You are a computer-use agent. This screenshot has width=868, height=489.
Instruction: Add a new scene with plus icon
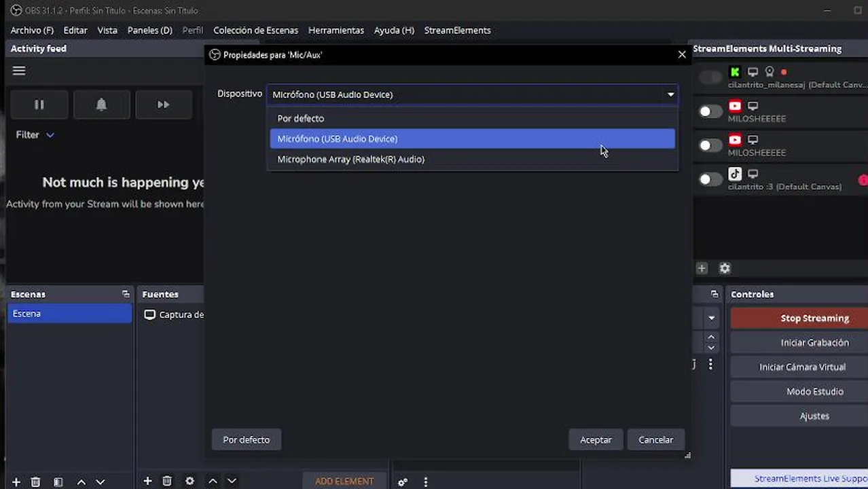click(16, 482)
